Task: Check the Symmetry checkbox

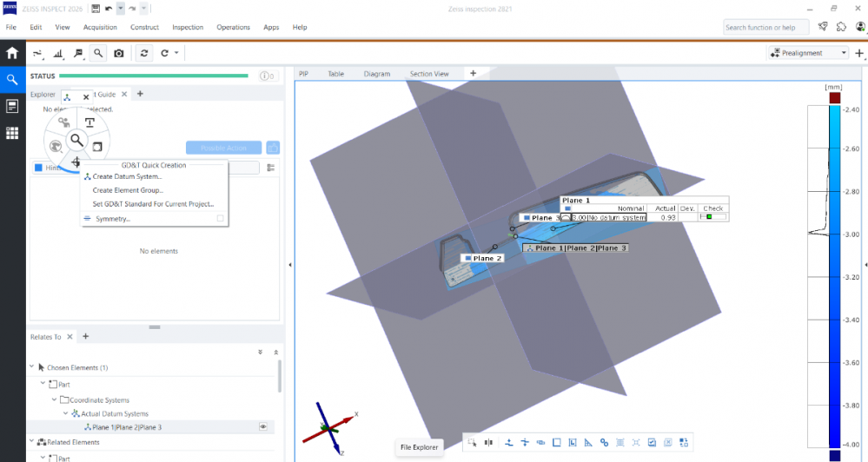Action: pyautogui.click(x=220, y=219)
